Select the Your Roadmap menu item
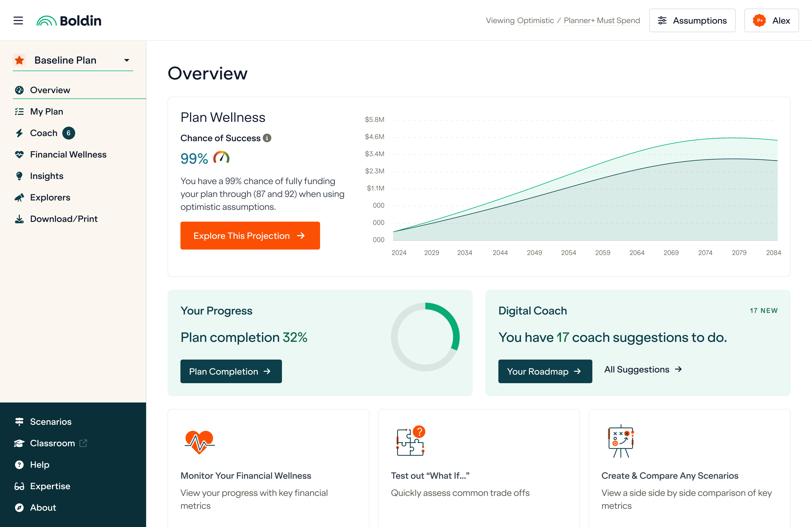 click(x=545, y=371)
